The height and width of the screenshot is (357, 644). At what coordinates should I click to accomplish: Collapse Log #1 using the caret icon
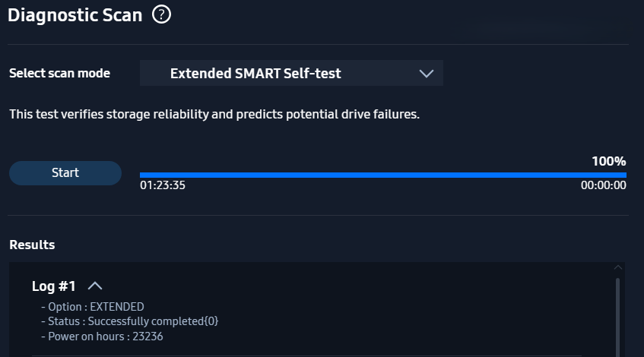95,286
